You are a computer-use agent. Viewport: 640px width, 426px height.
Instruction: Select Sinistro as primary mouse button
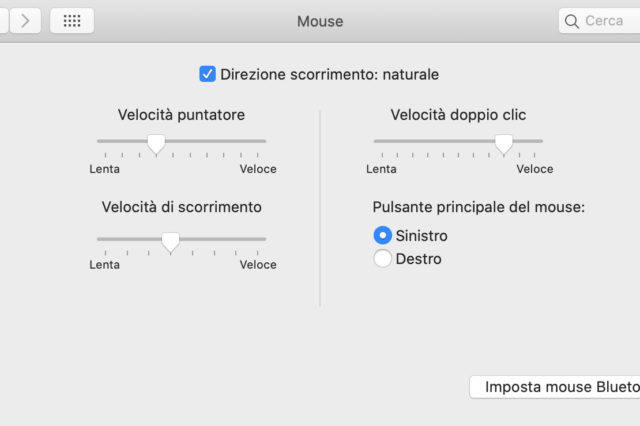(x=382, y=236)
